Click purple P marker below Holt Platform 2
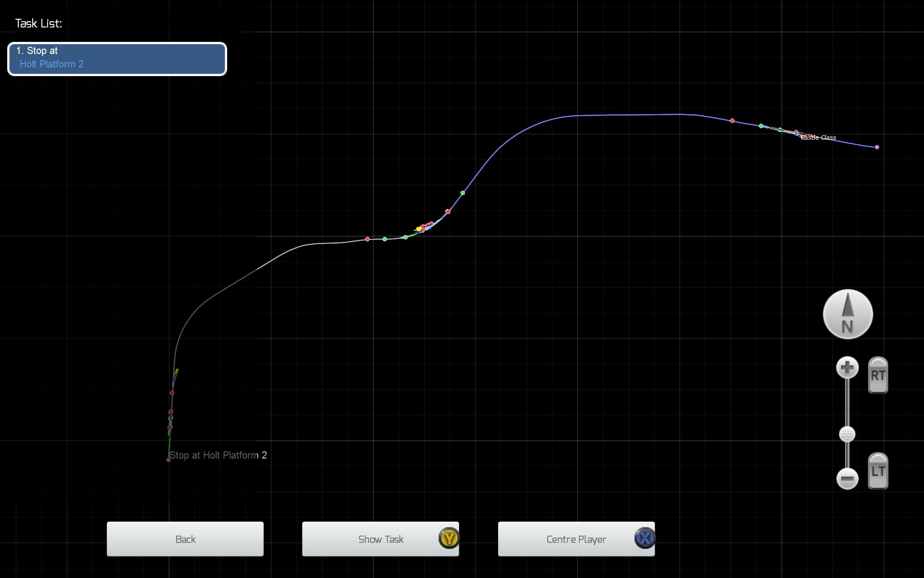This screenshot has height=578, width=924. click(x=168, y=460)
